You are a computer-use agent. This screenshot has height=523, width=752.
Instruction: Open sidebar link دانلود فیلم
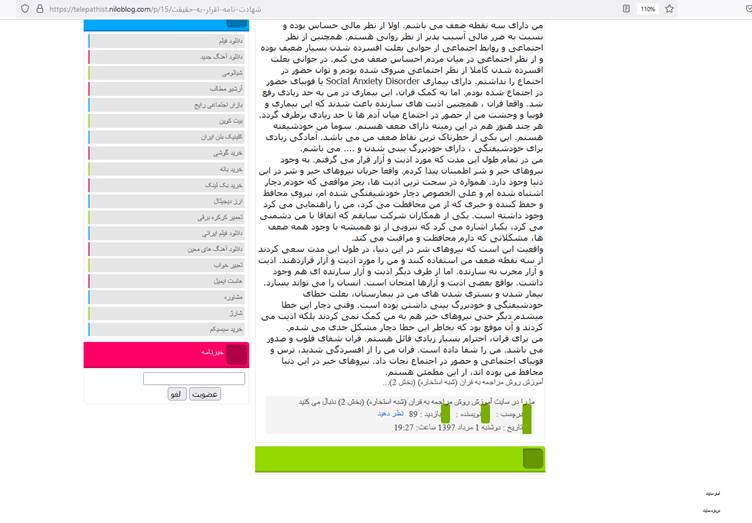pos(166,41)
